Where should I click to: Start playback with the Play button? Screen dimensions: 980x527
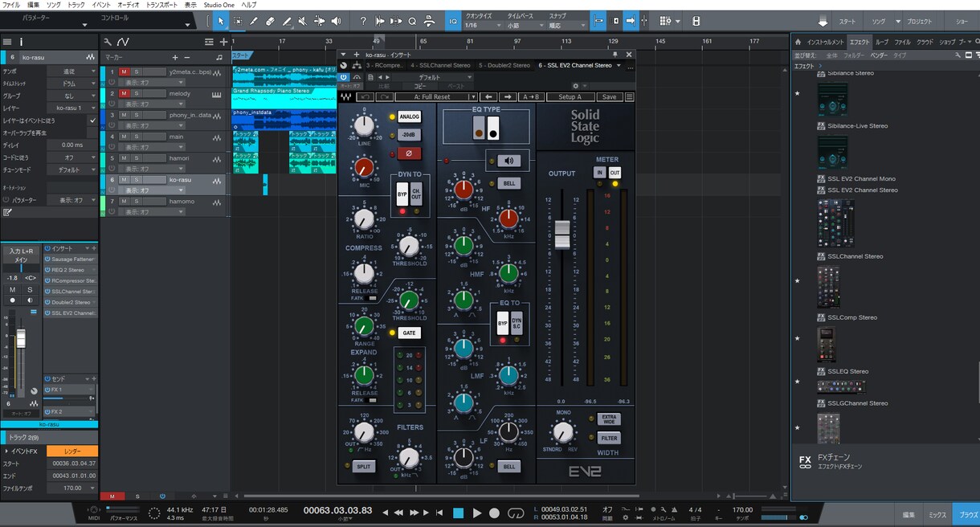(x=477, y=513)
